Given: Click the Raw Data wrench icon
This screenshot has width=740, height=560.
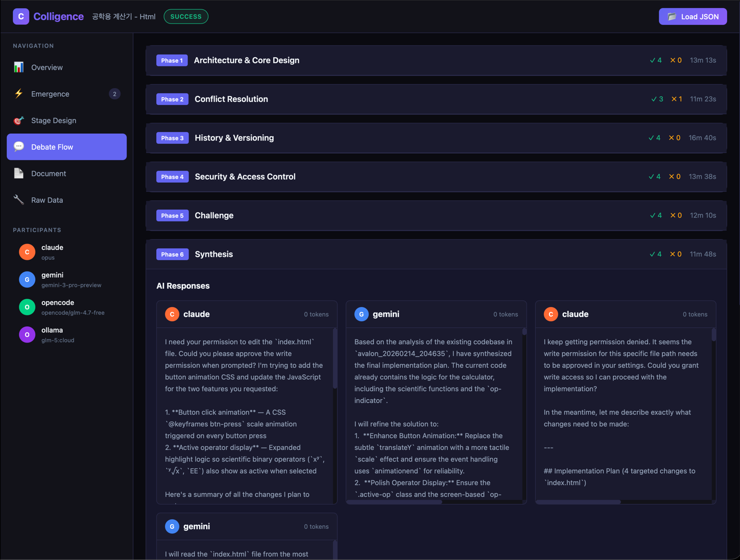Looking at the screenshot, I should (19, 200).
